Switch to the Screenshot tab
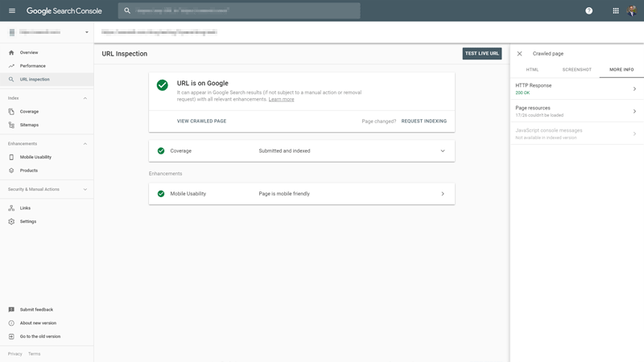 tap(576, 70)
